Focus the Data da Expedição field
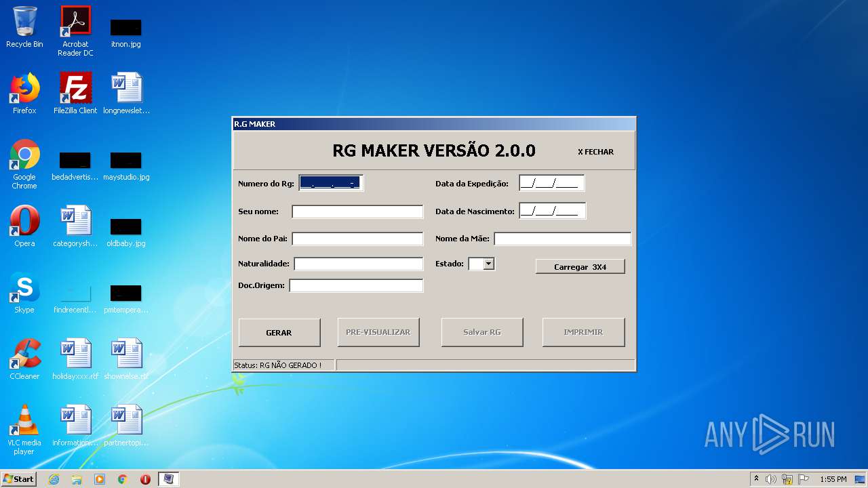The width and height of the screenshot is (868, 488). point(551,183)
